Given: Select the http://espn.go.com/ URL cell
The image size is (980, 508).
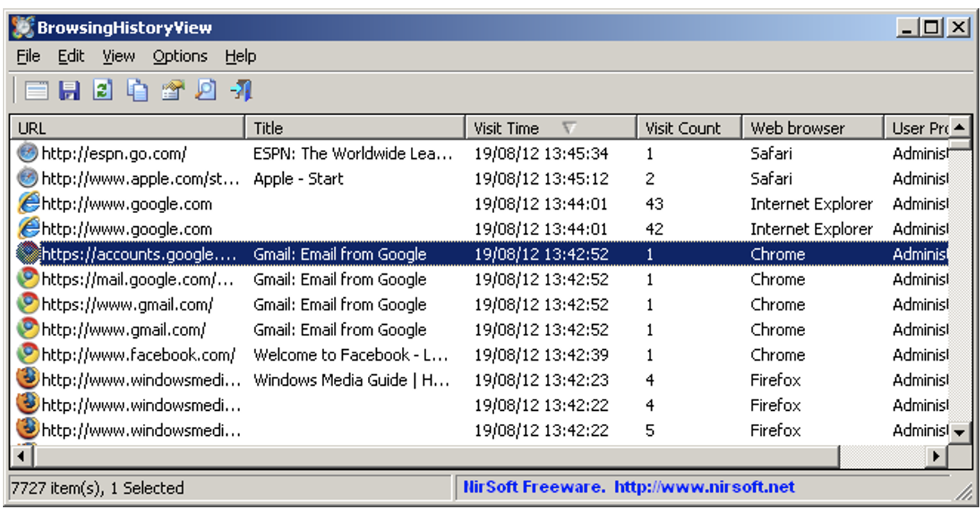Looking at the screenshot, I should (x=114, y=153).
